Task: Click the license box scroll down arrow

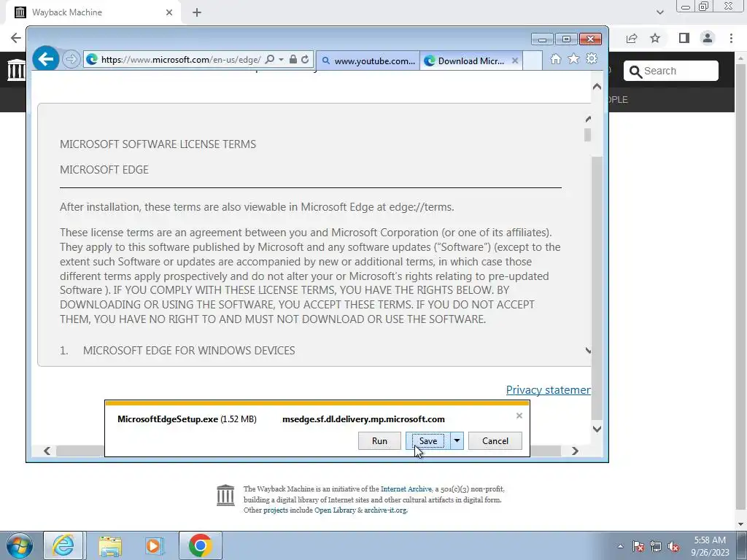Action: [588, 351]
